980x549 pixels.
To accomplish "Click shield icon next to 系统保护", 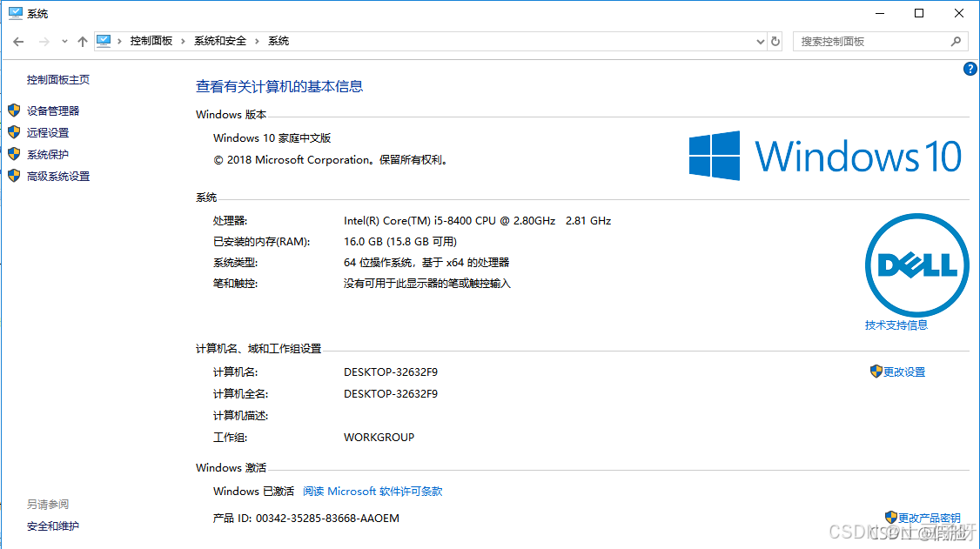I will [x=15, y=154].
